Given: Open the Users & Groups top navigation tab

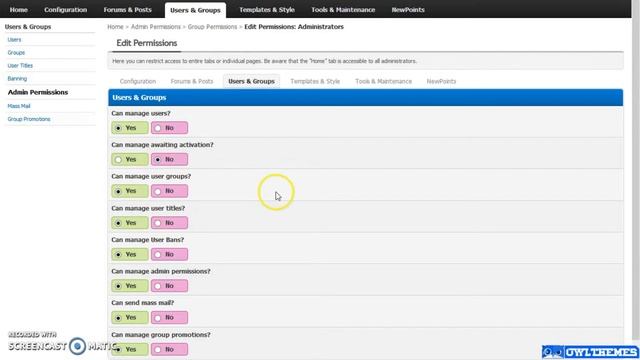Looking at the screenshot, I should click(195, 10).
